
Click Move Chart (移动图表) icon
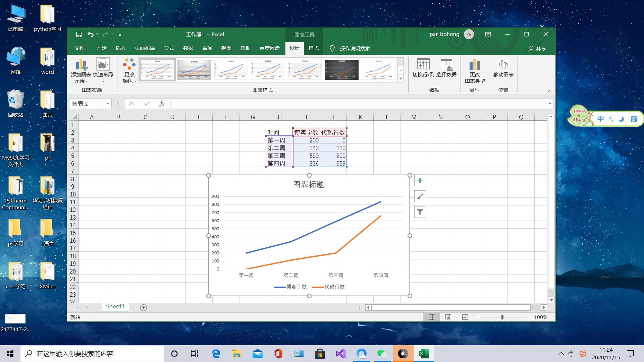click(503, 64)
